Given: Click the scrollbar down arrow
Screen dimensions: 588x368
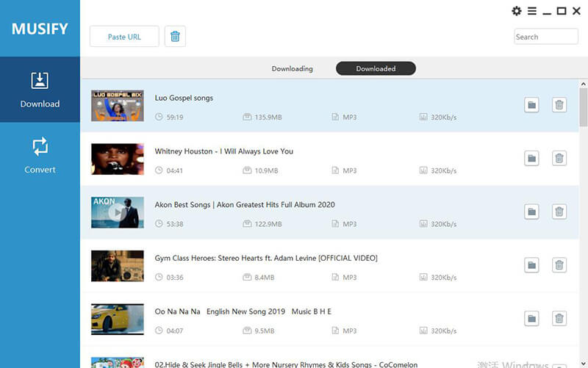Looking at the screenshot, I should 583,363.
